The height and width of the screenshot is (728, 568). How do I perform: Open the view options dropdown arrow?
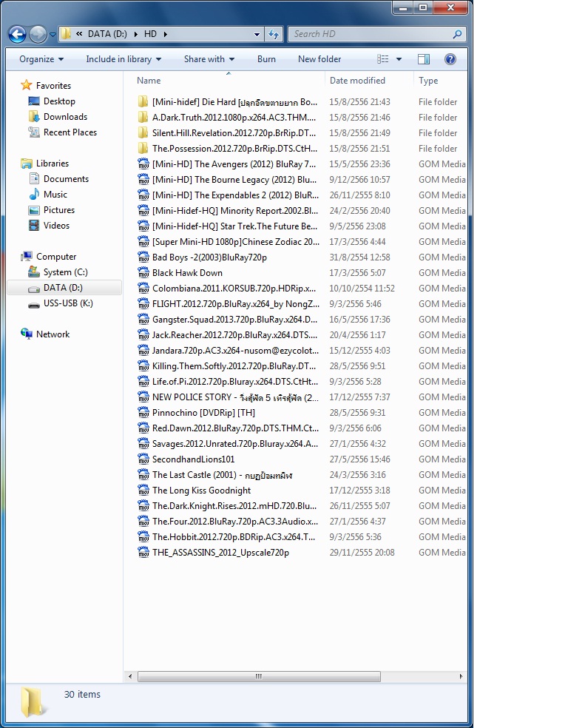[x=399, y=59]
